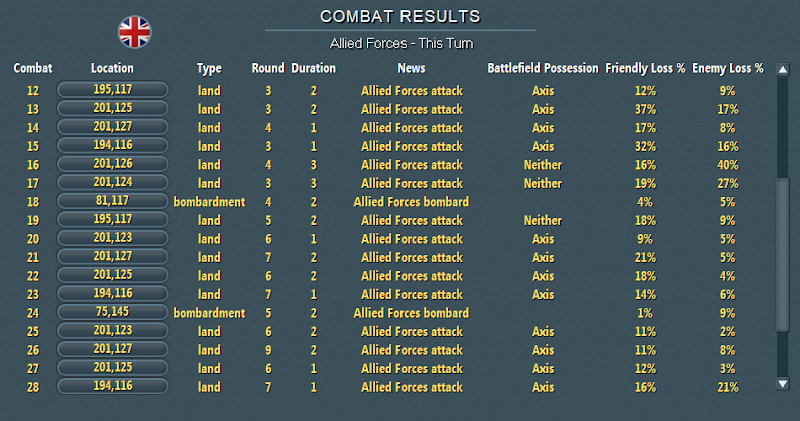Sort by the Combat column header

coord(33,68)
